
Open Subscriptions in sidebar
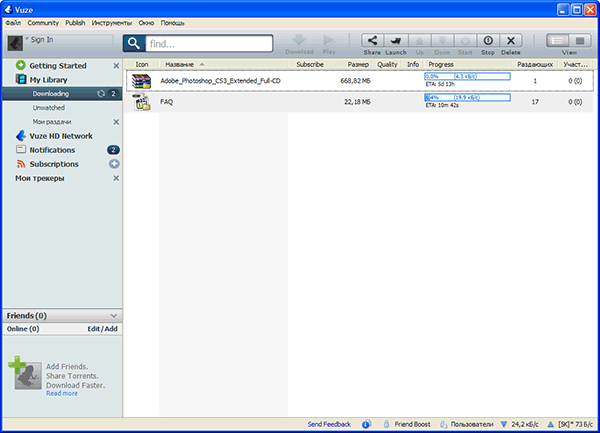54,164
